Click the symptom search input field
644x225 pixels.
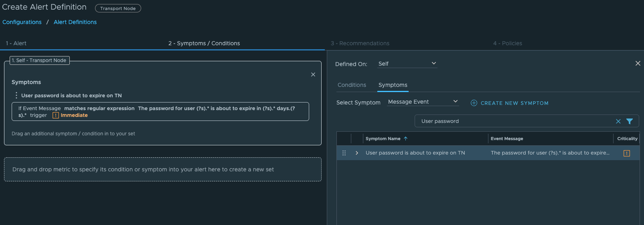click(513, 121)
